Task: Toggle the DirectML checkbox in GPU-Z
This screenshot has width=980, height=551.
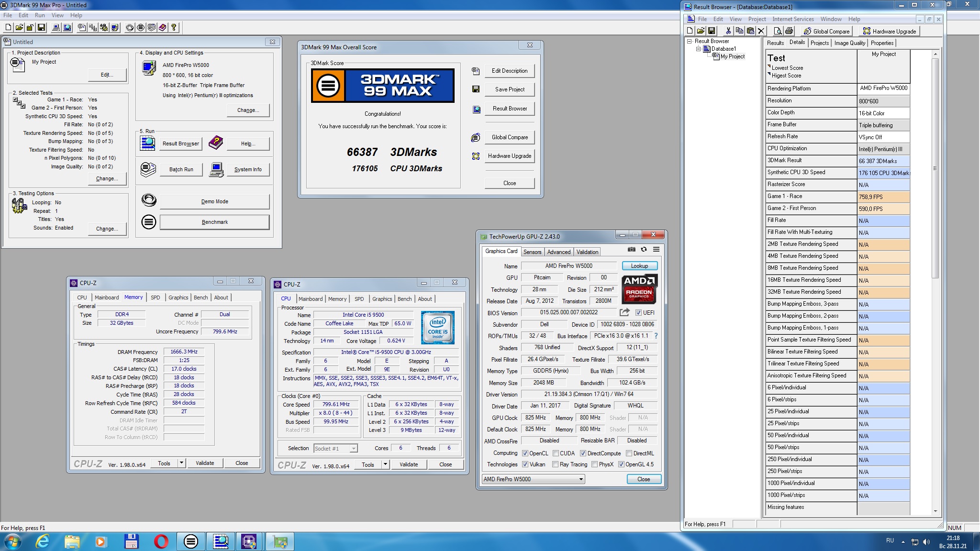Action: tap(629, 453)
